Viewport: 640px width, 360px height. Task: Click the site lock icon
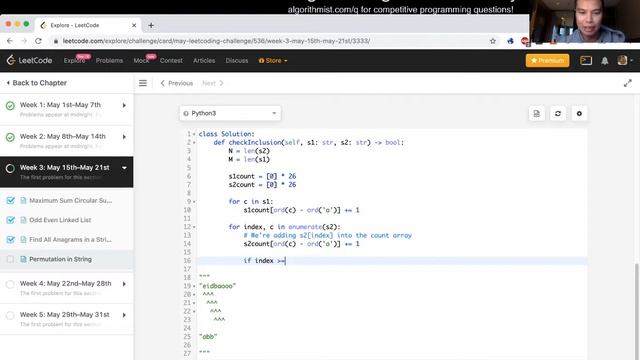tap(56, 41)
